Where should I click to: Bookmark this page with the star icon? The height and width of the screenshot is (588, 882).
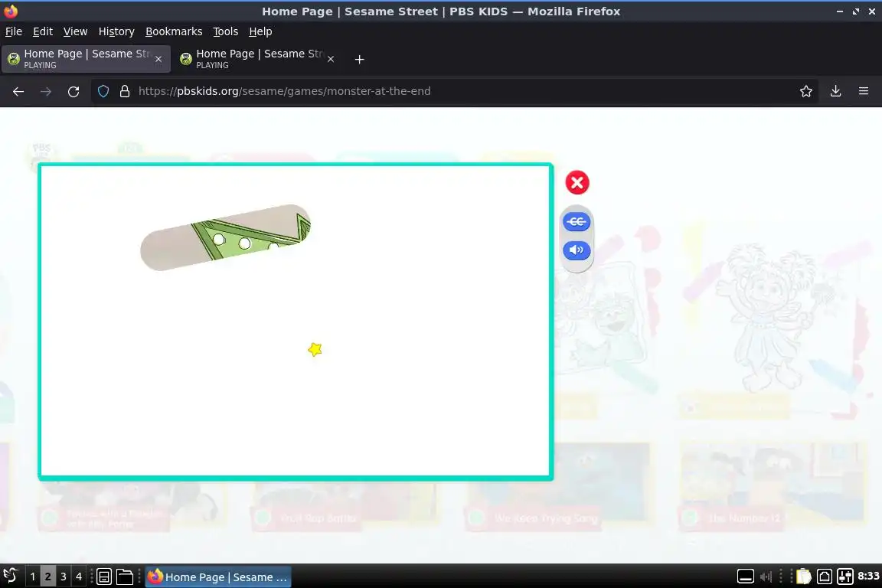coord(806,91)
